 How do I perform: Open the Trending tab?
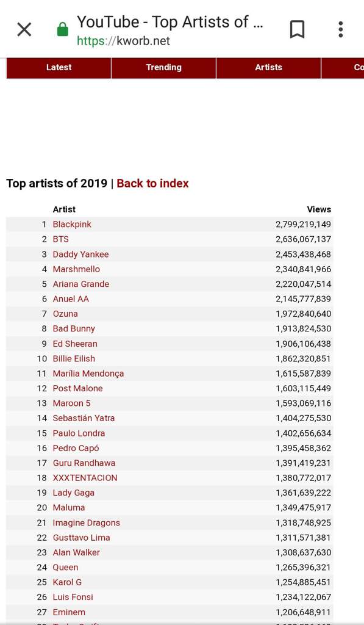click(x=163, y=68)
